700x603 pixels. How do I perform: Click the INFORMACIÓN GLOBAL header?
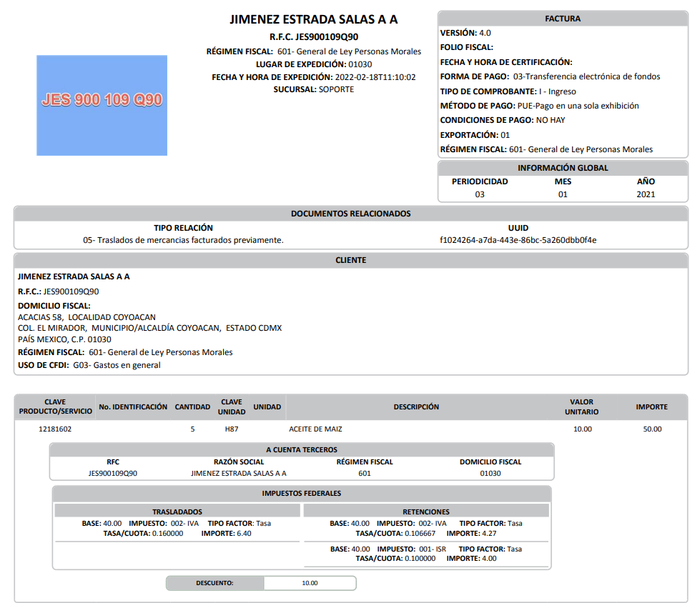pos(563,168)
